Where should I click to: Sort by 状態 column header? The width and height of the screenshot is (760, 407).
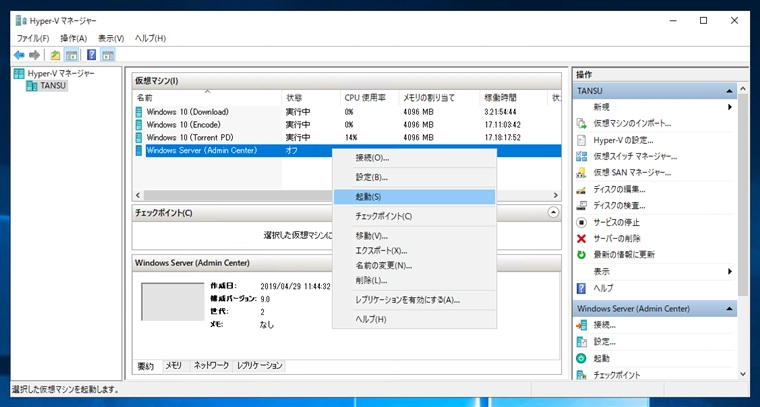311,98
